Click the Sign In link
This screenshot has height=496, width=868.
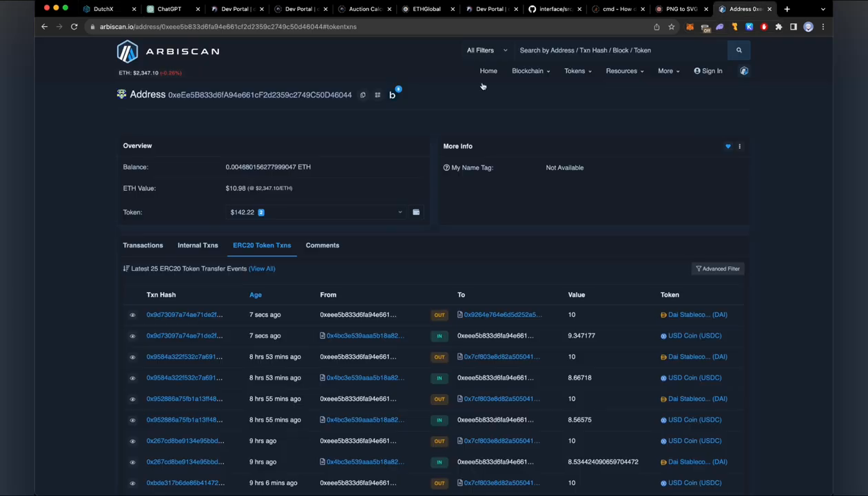pyautogui.click(x=708, y=71)
